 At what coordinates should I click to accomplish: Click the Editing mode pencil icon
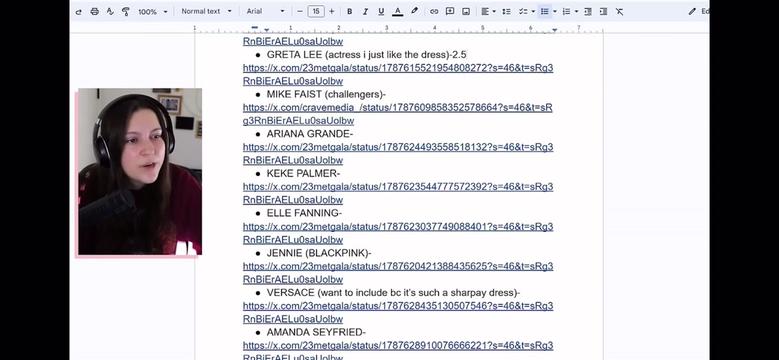click(692, 11)
